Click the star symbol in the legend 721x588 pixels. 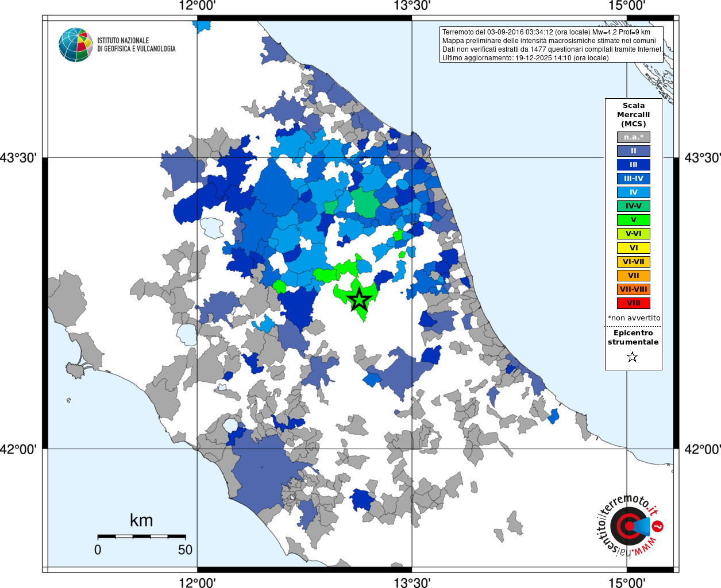[633, 357]
